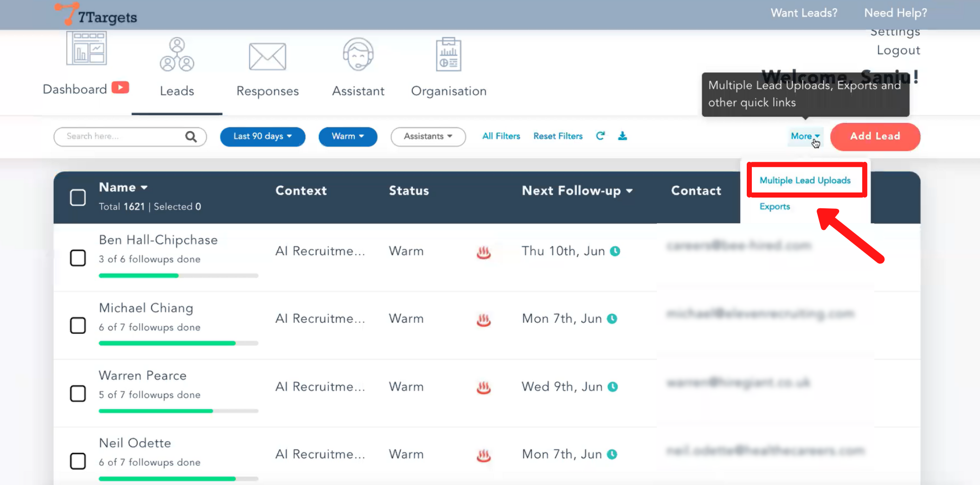The height and width of the screenshot is (485, 980).
Task: Expand the Assistants filter dropdown
Action: point(428,136)
